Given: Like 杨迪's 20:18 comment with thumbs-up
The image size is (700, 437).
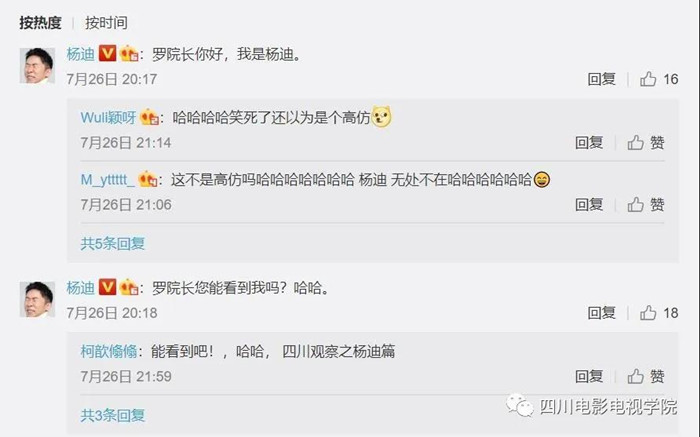Looking at the screenshot, I should pos(648,313).
